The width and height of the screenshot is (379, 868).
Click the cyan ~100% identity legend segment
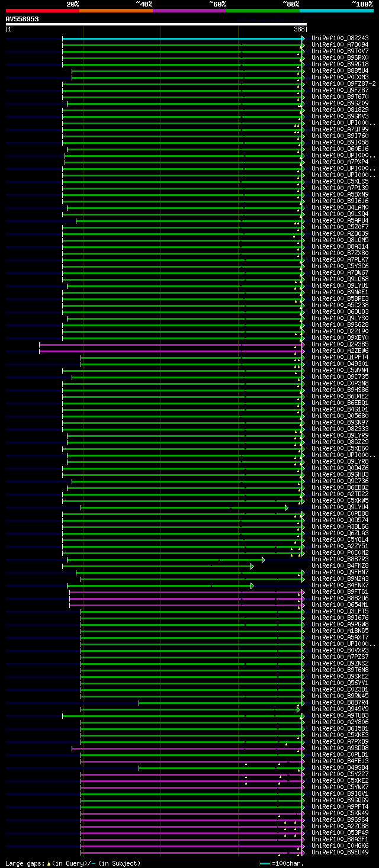click(336, 11)
